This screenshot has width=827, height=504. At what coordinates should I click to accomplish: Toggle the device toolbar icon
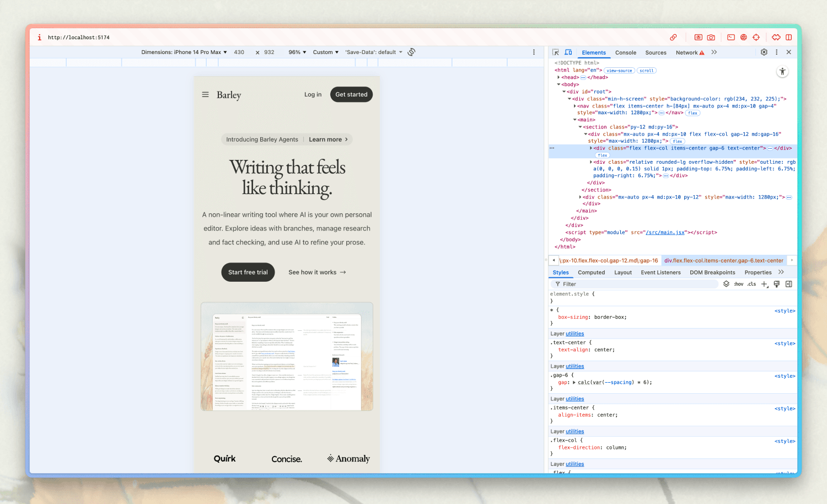[568, 52]
